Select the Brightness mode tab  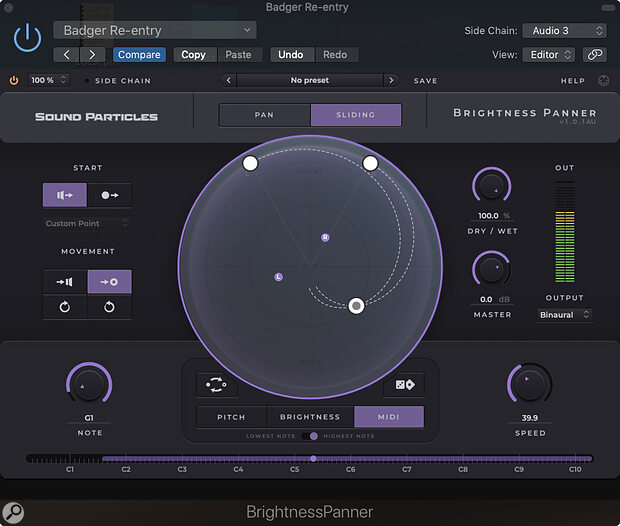[310, 417]
